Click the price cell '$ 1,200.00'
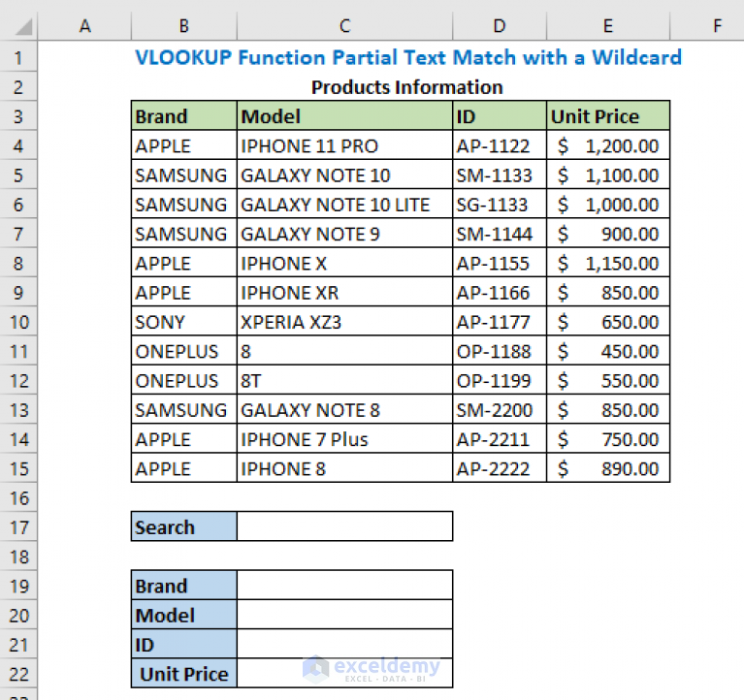 click(x=608, y=145)
